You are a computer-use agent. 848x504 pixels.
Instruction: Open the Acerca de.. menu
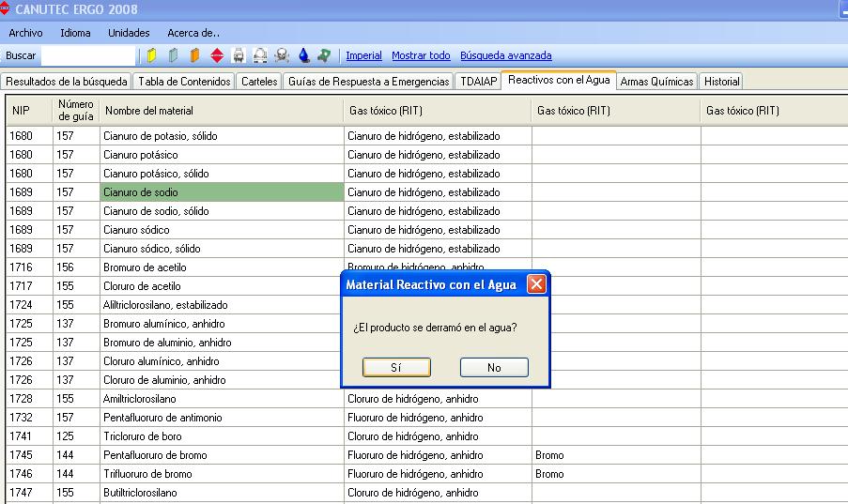coord(193,33)
